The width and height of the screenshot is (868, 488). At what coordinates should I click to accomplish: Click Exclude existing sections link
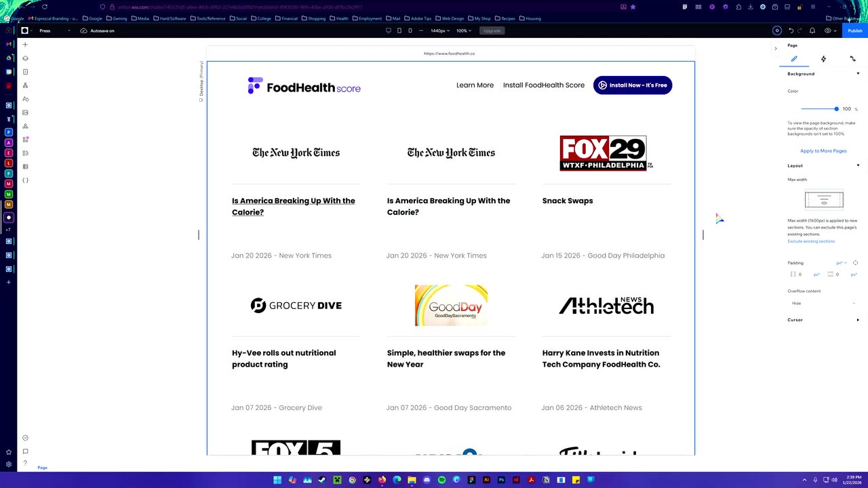pyautogui.click(x=811, y=241)
